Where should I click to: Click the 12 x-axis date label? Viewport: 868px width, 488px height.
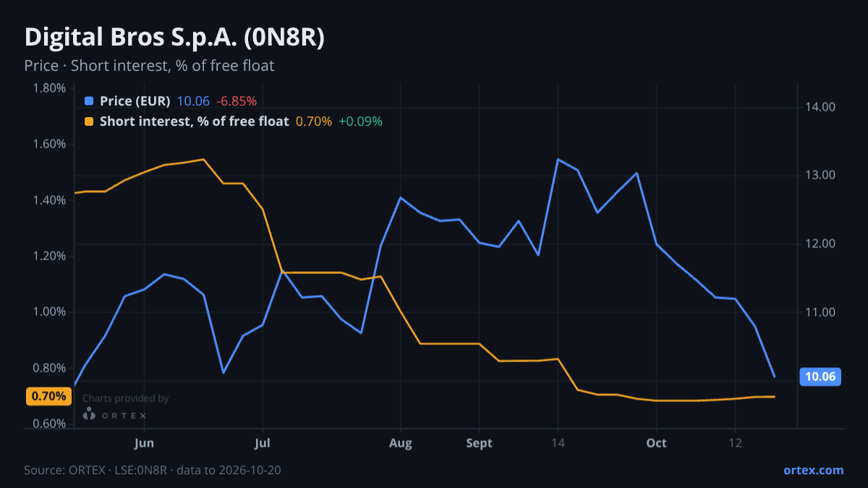(x=735, y=443)
